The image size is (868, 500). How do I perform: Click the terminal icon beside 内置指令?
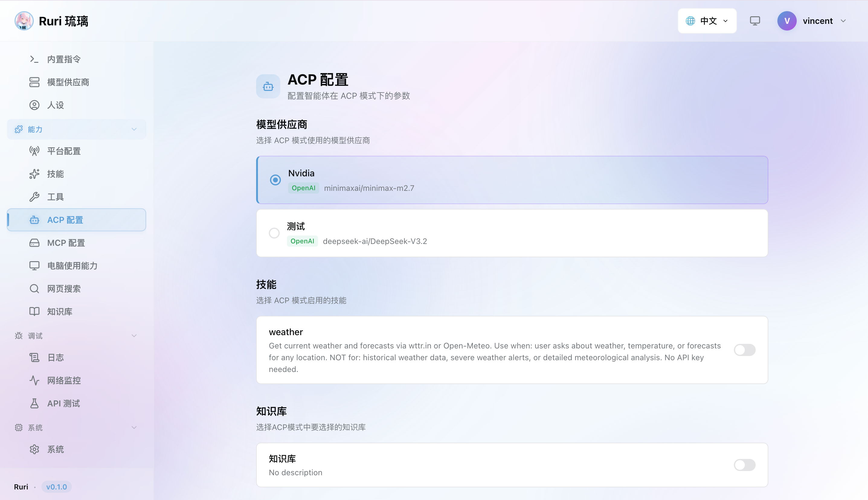coord(34,59)
